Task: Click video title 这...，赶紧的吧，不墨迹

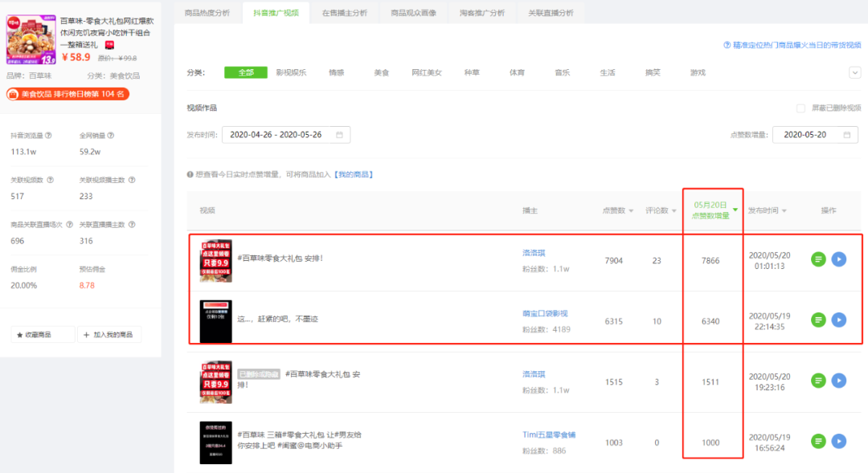Action: click(278, 319)
